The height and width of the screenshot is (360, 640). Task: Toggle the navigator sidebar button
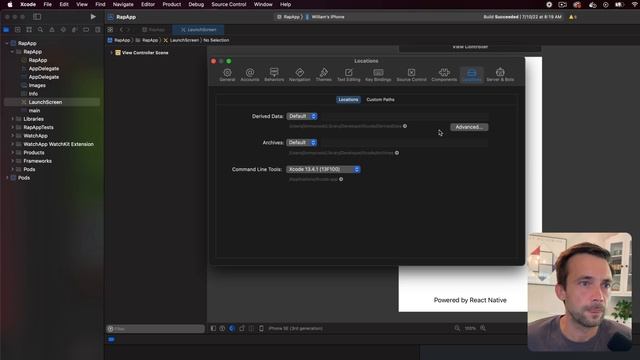click(x=37, y=17)
